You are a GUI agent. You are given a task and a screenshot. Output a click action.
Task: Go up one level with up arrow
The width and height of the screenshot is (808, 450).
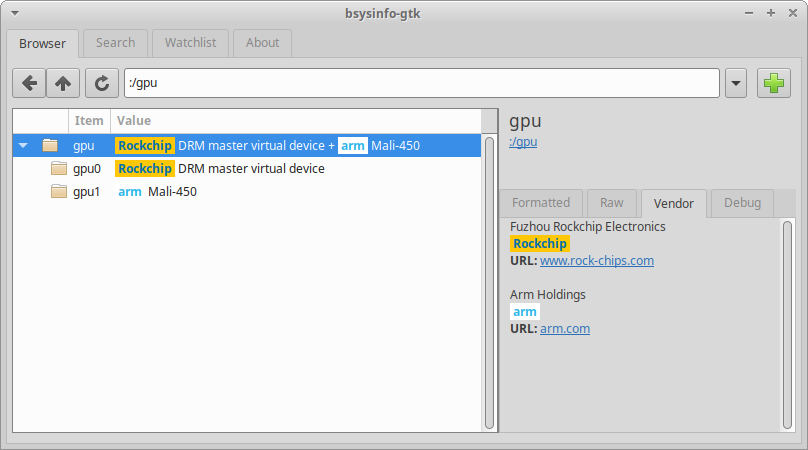(63, 83)
